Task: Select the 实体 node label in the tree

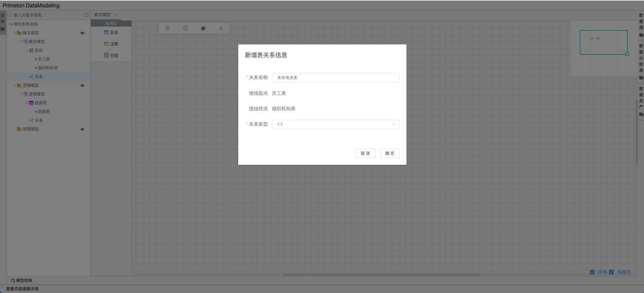Action: 39,50
